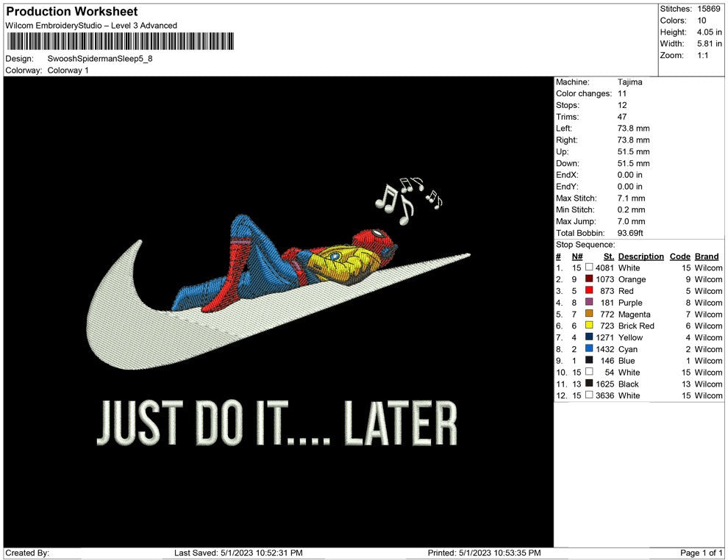Click the white swatch for stop 12
This screenshot has width=728, height=560.
tap(589, 395)
